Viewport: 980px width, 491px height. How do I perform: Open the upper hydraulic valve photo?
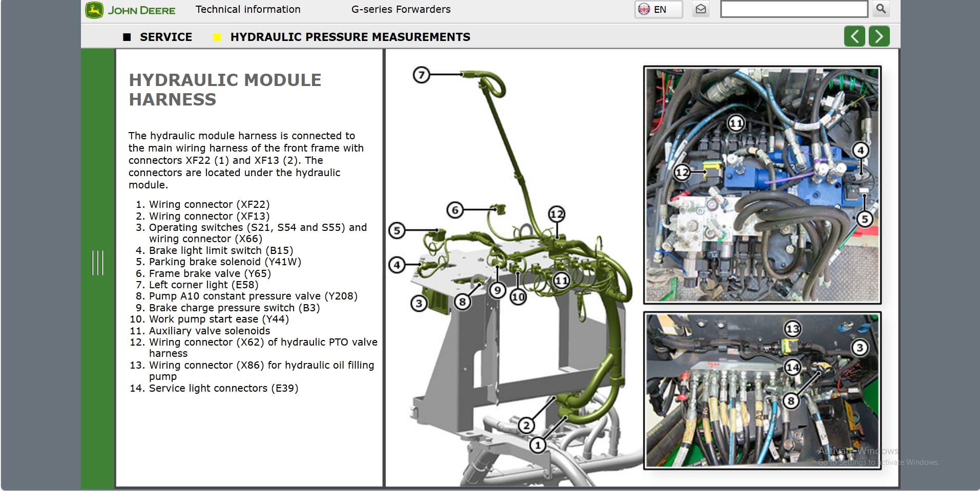762,185
